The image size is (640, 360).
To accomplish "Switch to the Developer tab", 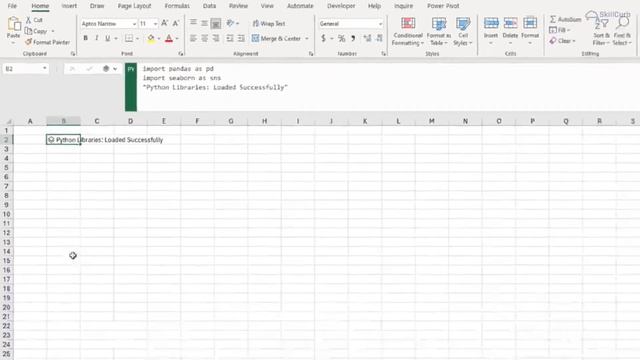I will pos(341,6).
